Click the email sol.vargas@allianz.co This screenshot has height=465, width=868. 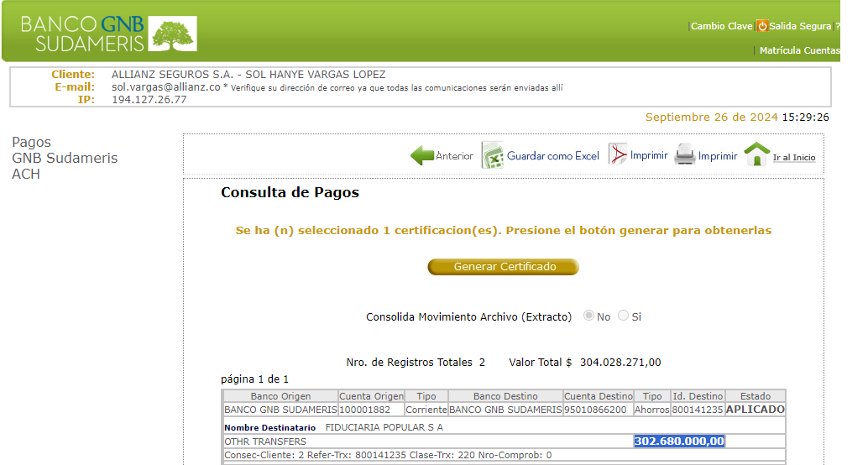(x=166, y=87)
